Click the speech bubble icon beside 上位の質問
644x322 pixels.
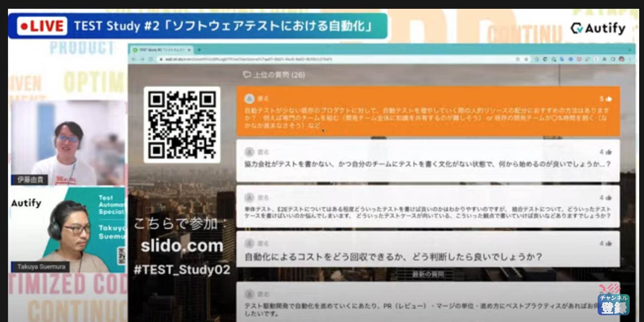[x=247, y=75]
